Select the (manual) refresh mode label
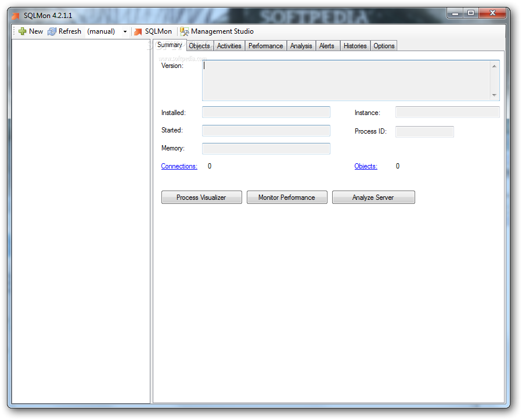Screen dimensions: 522x420 pos(101,31)
